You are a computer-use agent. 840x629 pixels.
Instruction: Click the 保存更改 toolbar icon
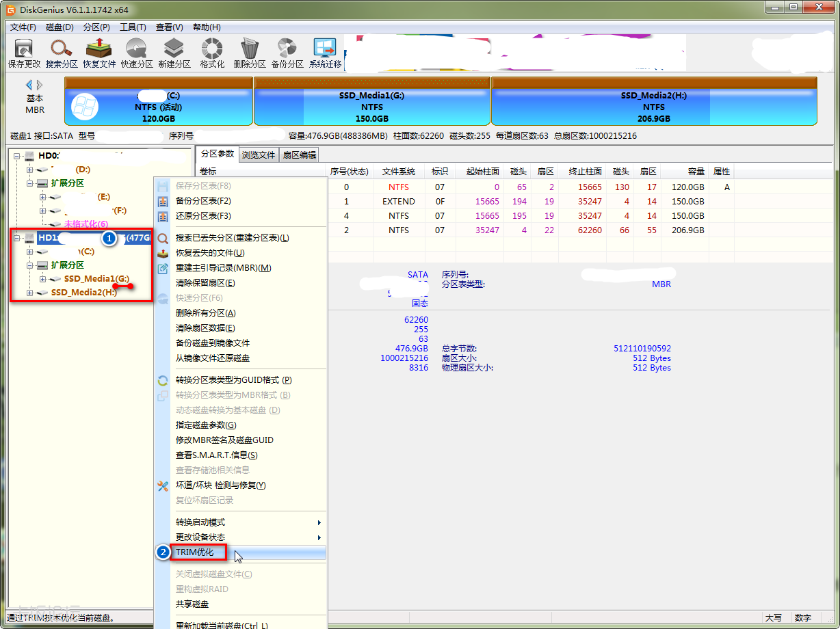coord(24,53)
